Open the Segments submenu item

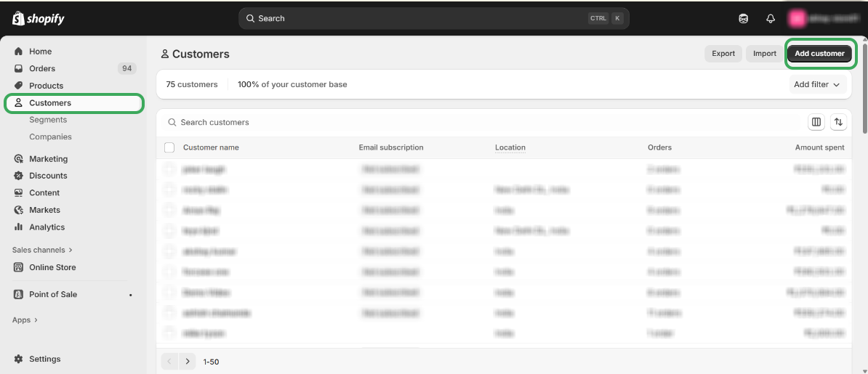(x=48, y=120)
